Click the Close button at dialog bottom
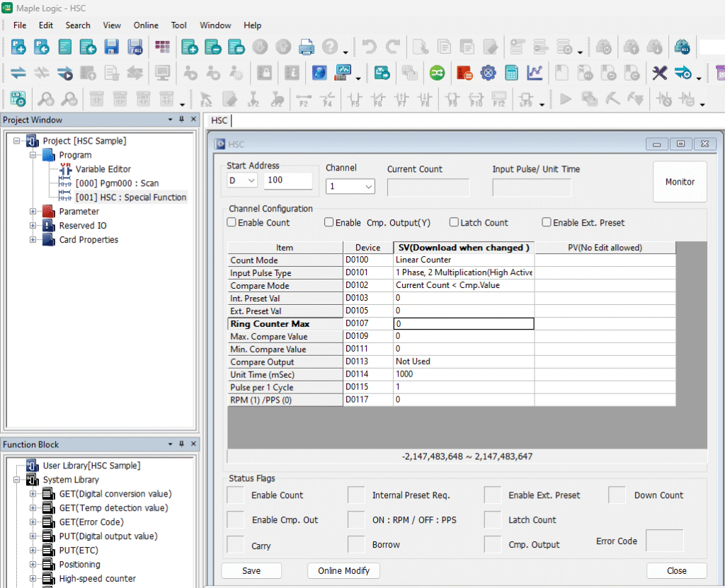The width and height of the screenshot is (725, 588). click(676, 570)
